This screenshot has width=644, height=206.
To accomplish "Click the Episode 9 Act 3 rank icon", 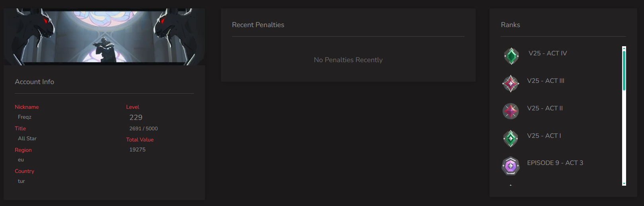I will click(x=511, y=166).
